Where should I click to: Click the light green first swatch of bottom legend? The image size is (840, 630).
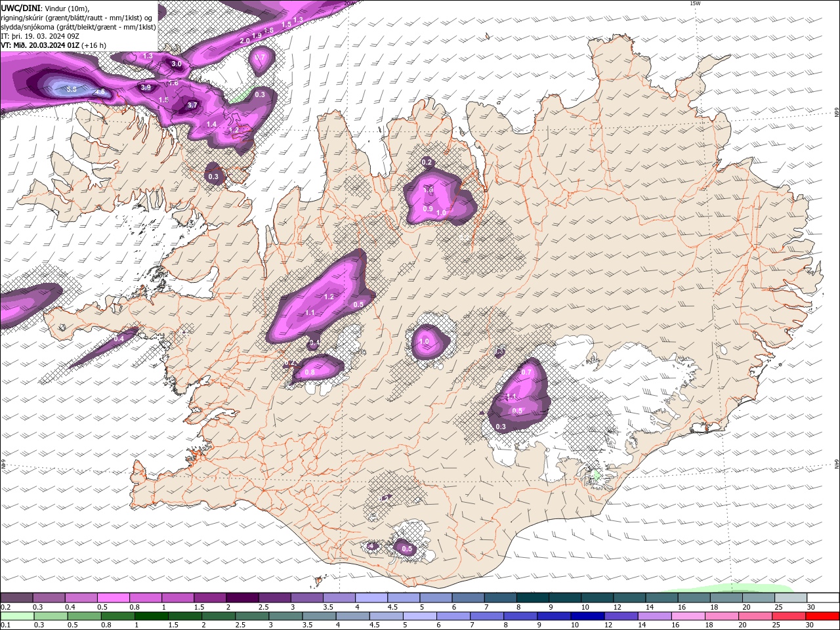pos(16,616)
